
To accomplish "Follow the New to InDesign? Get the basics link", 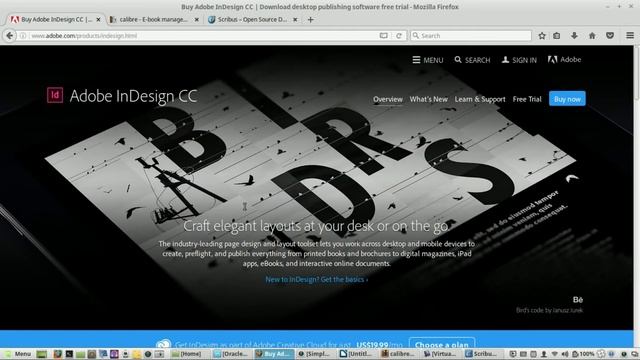I will pyautogui.click(x=317, y=280).
